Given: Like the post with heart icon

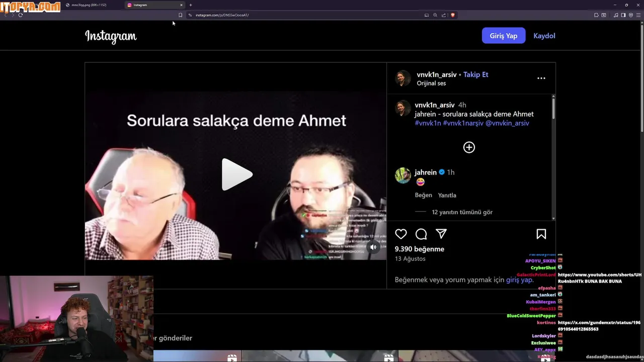Looking at the screenshot, I should coord(401,234).
